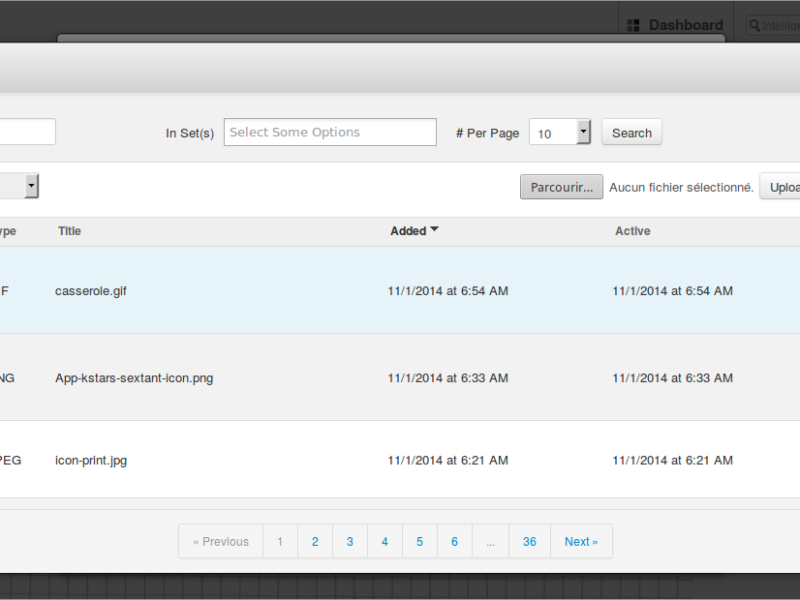Go to pagination page 2
This screenshot has height=600, width=800.
pyautogui.click(x=315, y=541)
